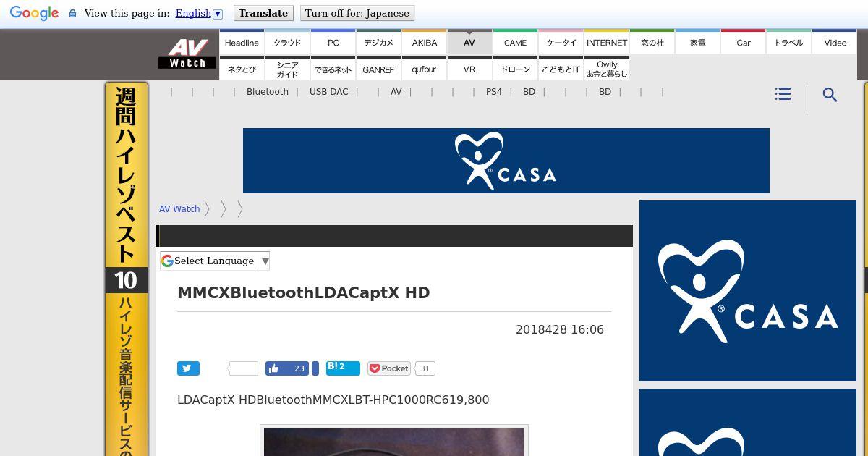Click the article headline MMCXBluetoothLDACaptX HD
Screen dimensions: 868x456
click(x=304, y=293)
